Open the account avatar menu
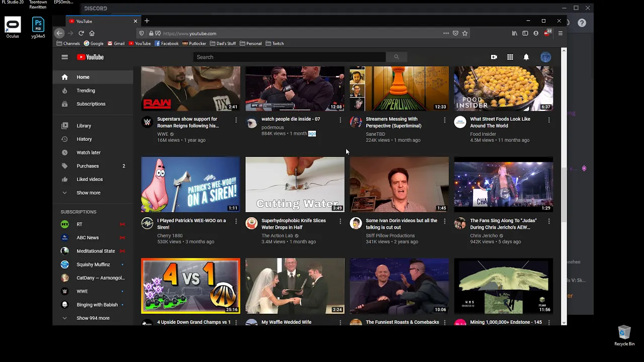Viewport: 644px width, 362px height. [546, 57]
